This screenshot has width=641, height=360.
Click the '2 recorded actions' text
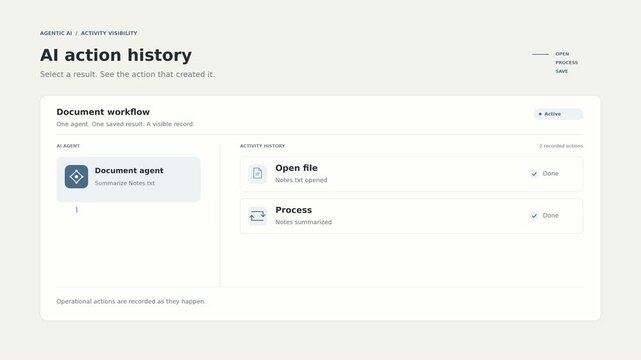[x=561, y=146]
